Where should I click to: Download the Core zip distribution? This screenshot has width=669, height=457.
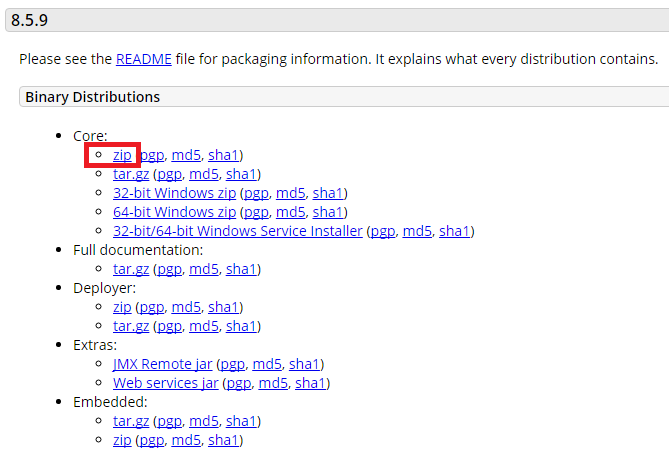pyautogui.click(x=122, y=155)
